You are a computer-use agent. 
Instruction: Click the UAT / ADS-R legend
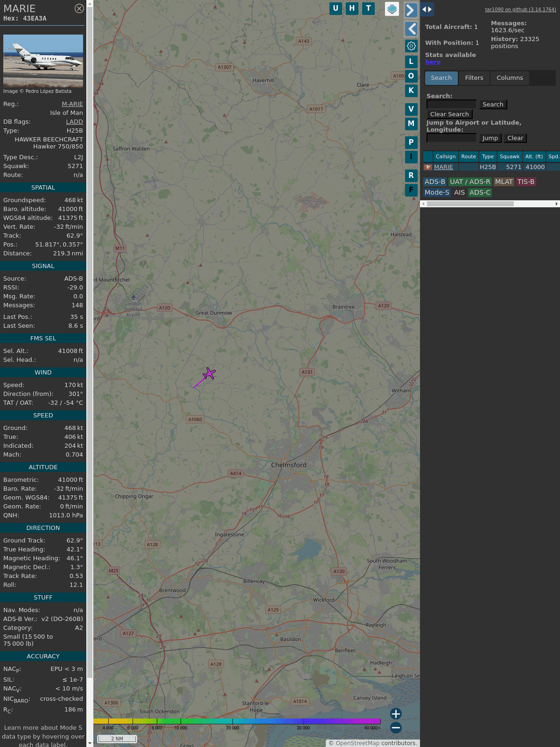[x=470, y=182]
